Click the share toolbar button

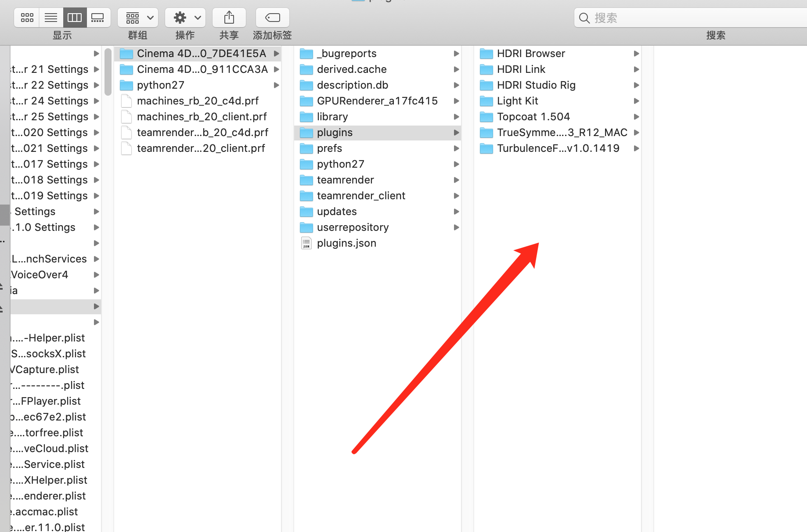229,18
